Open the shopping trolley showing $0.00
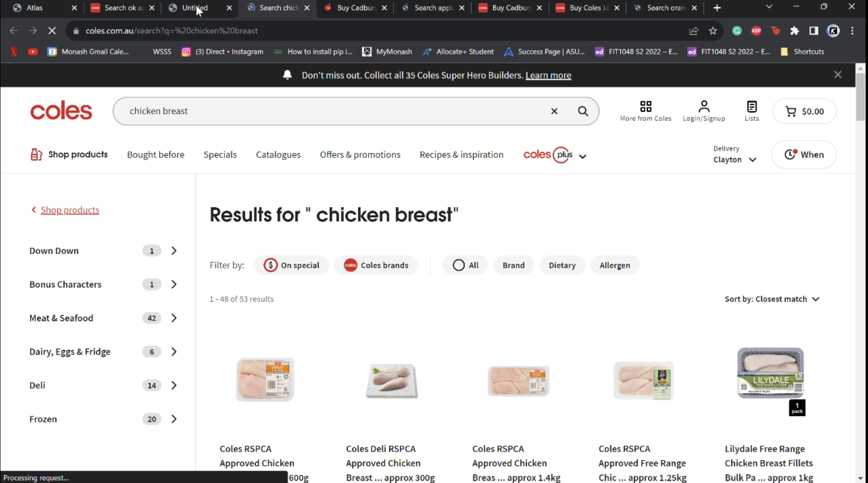Viewport: 868px width, 483px height. (x=804, y=111)
